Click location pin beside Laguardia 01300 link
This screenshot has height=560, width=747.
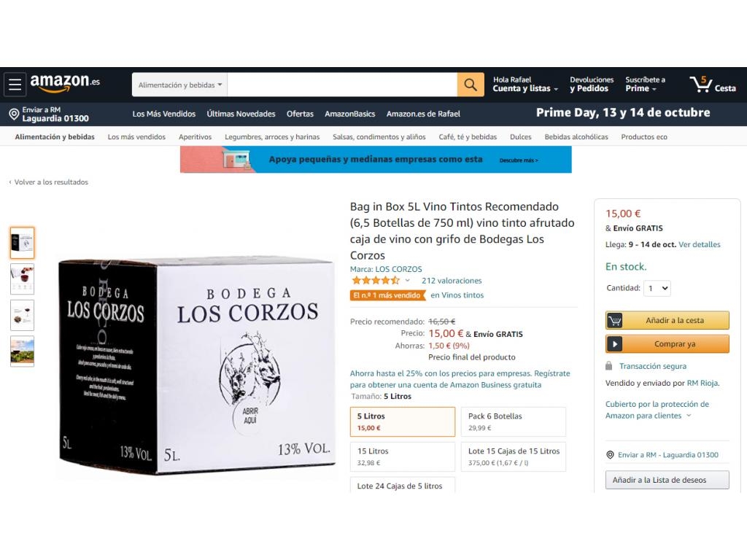[x=610, y=455]
